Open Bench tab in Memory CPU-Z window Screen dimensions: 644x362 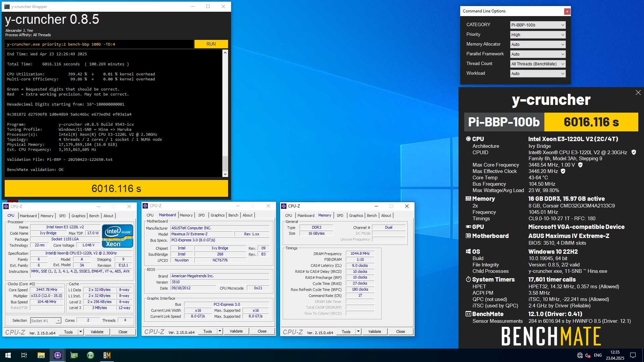[x=372, y=216]
